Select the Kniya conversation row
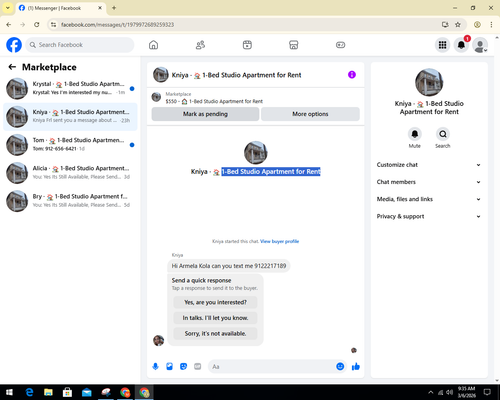The height and width of the screenshot is (400, 500). (70, 117)
